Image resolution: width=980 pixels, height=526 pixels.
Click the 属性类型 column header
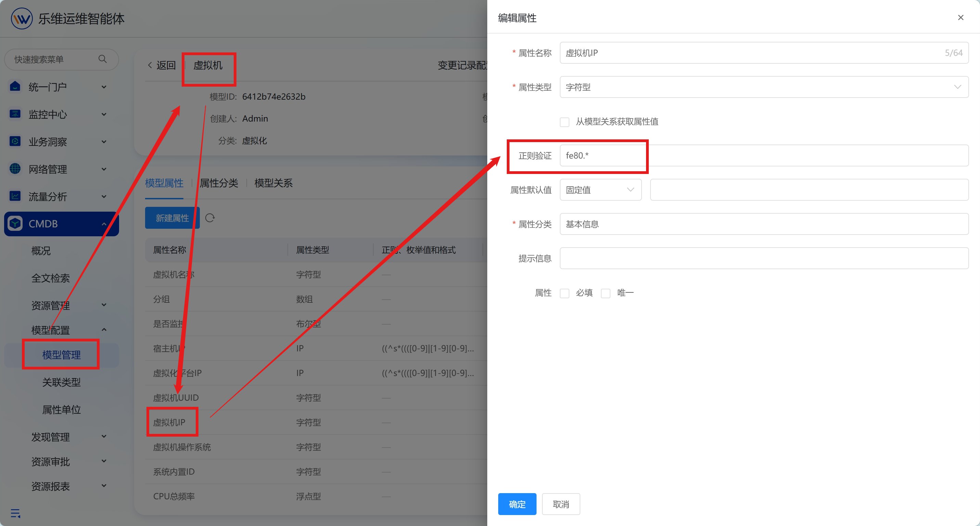point(312,250)
